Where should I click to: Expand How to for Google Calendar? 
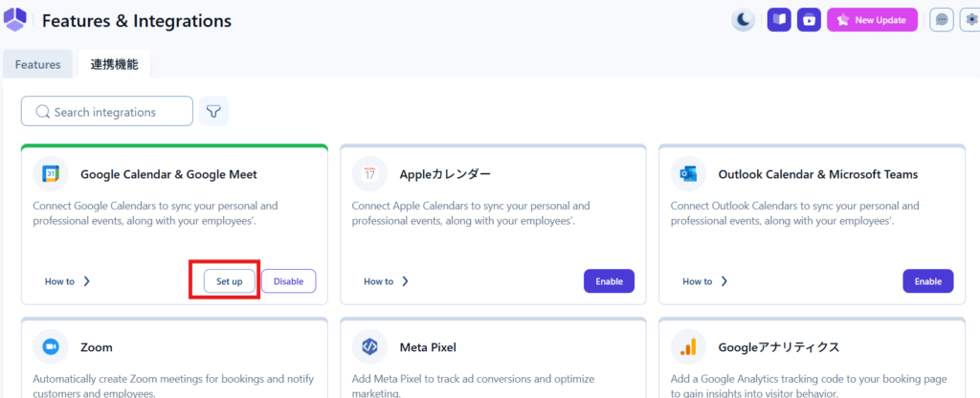[x=67, y=281]
